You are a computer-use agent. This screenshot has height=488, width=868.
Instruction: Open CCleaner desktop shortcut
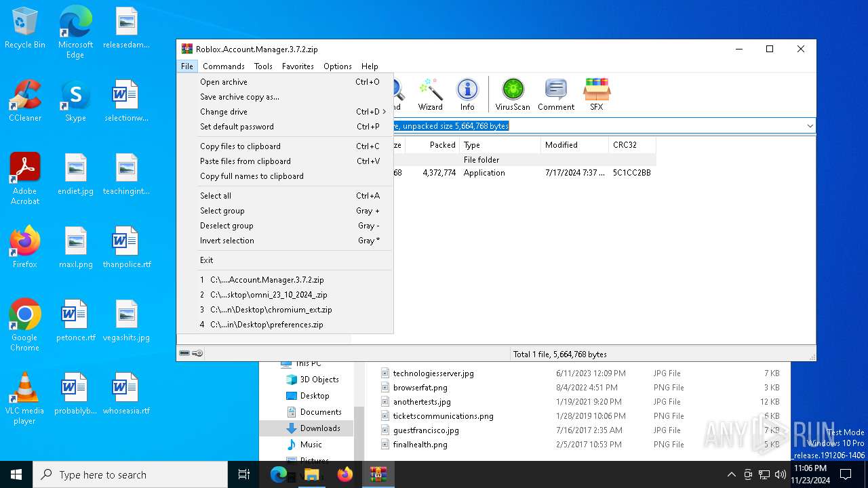click(25, 100)
